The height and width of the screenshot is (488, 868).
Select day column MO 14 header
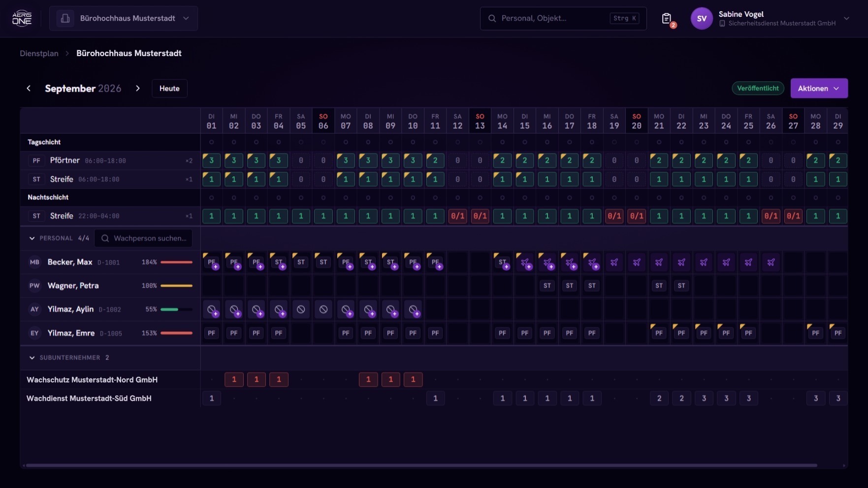coord(502,121)
